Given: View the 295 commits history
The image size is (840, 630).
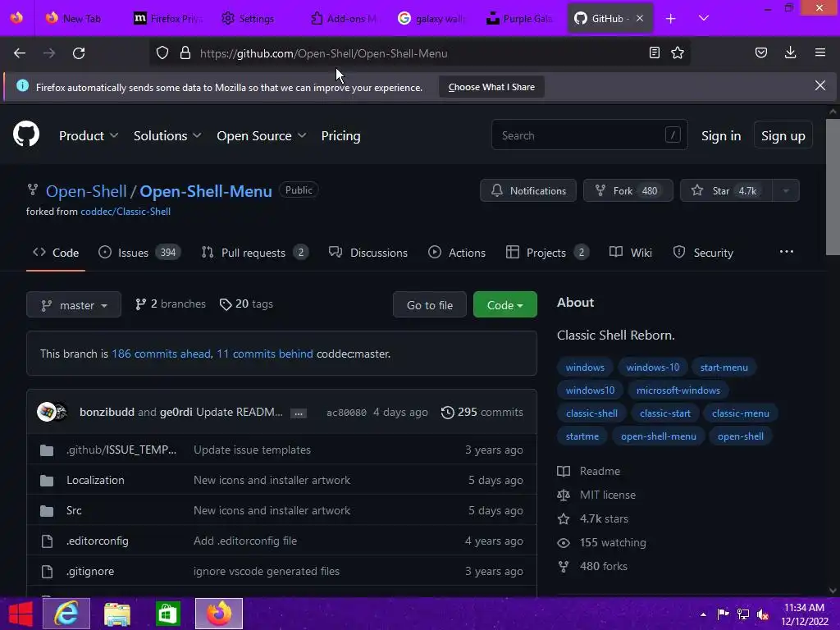Looking at the screenshot, I should (482, 413).
